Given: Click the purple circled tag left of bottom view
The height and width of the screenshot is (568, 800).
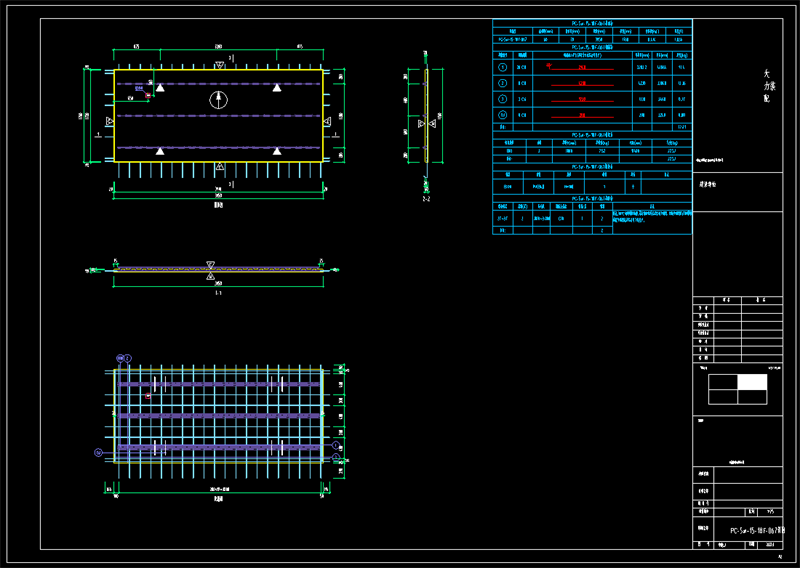Looking at the screenshot, I should tap(98, 453).
